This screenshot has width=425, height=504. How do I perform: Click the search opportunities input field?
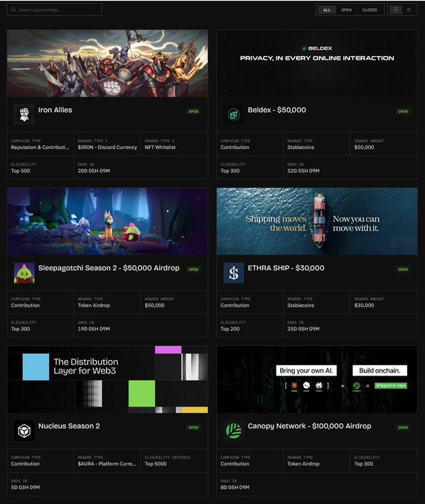54,10
